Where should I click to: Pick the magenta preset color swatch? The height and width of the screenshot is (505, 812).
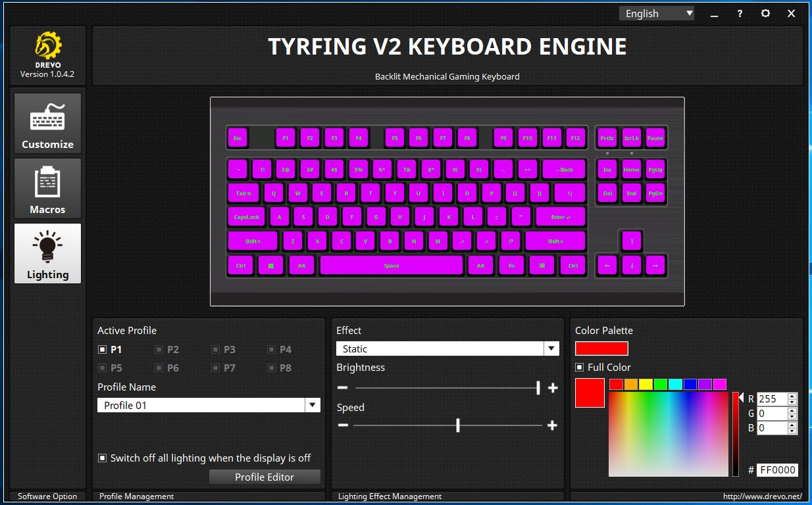pyautogui.click(x=720, y=385)
